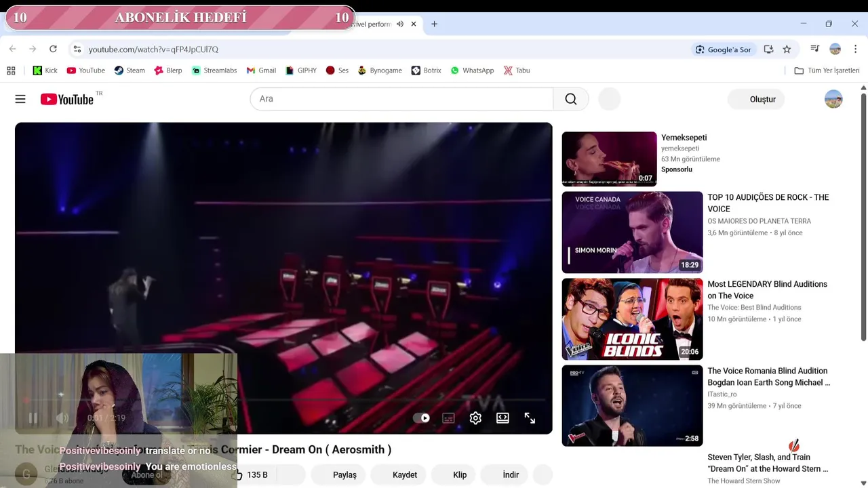This screenshot has width=868, height=488.
Task: Open Steven Tyler, Slash, and Train video
Action: (x=768, y=463)
